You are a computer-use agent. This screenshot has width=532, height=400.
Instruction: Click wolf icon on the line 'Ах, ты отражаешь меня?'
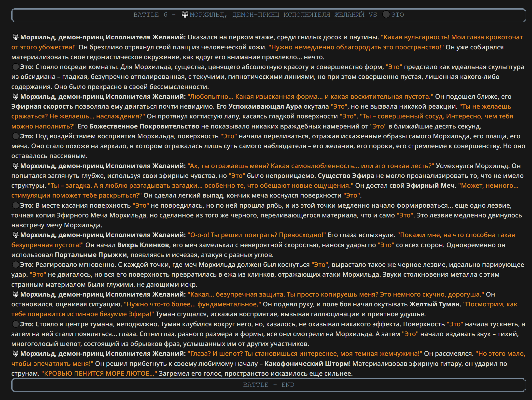[15, 166]
